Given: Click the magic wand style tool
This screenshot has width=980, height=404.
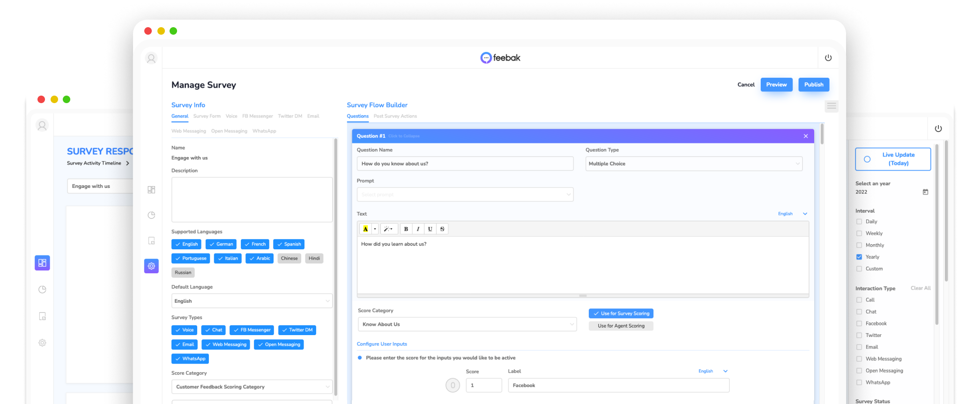Looking at the screenshot, I should 388,229.
